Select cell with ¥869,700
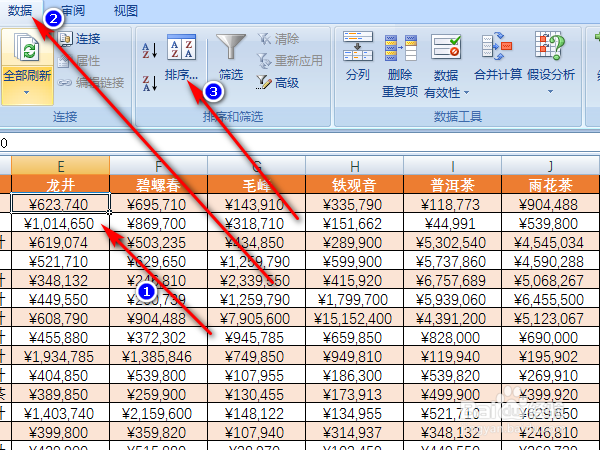Viewport: 600px width, 450px height. [x=158, y=223]
